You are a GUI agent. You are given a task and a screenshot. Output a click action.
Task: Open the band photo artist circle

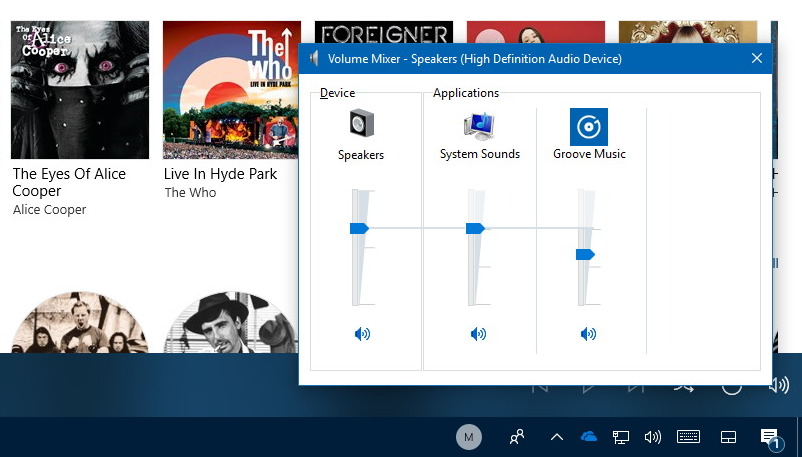[x=80, y=322]
